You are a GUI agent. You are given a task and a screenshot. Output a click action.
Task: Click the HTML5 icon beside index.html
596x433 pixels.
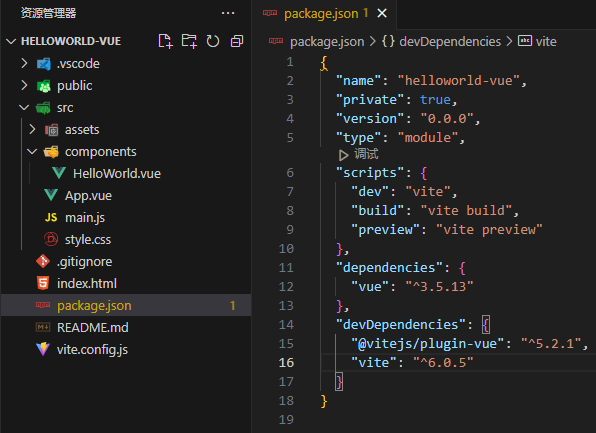click(43, 283)
